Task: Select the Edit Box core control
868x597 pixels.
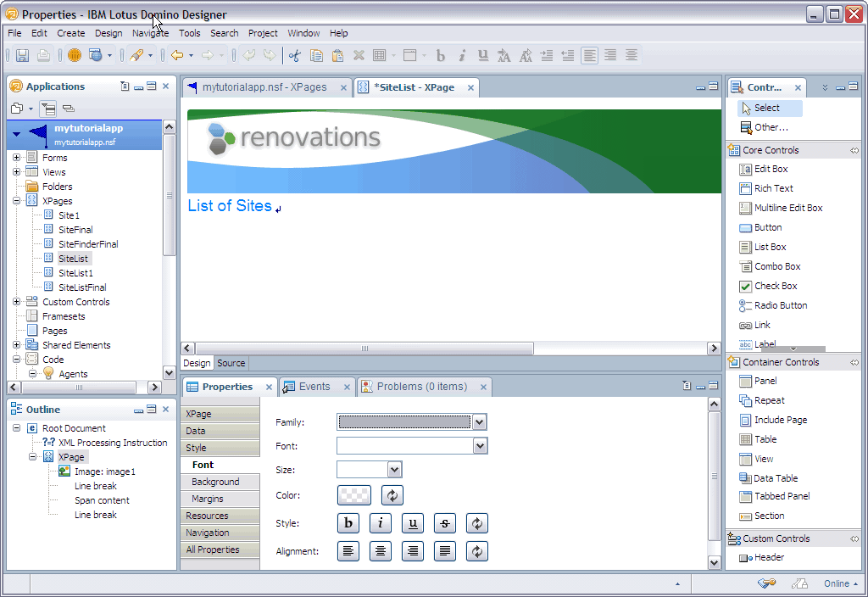Action: tap(772, 169)
